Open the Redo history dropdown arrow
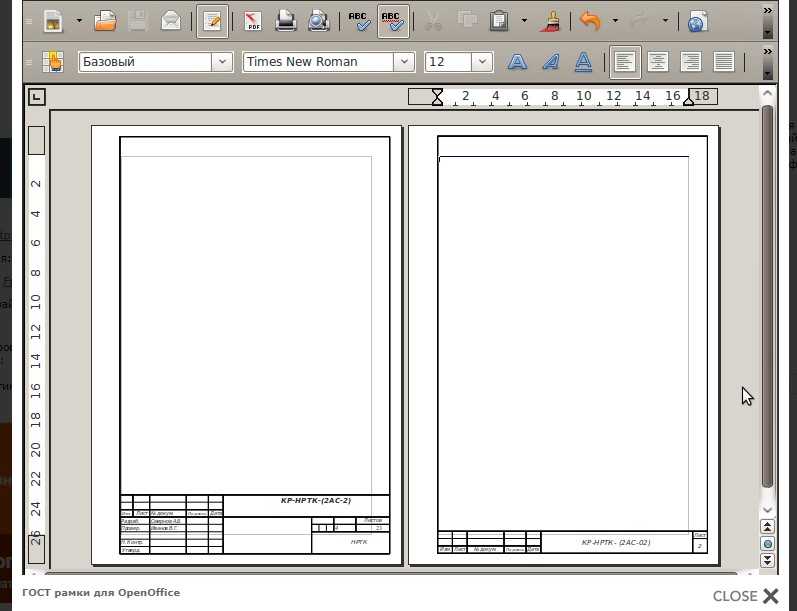The height and width of the screenshot is (611, 797). tap(665, 21)
